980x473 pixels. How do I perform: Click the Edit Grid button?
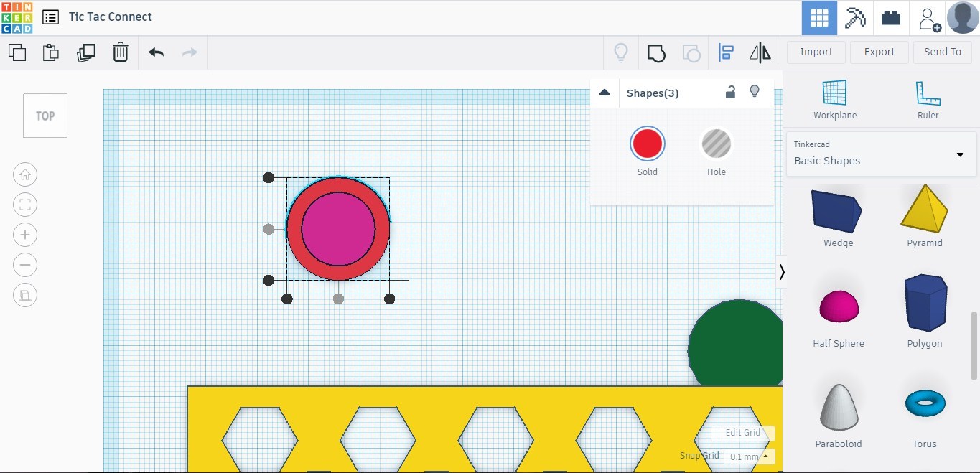point(742,433)
